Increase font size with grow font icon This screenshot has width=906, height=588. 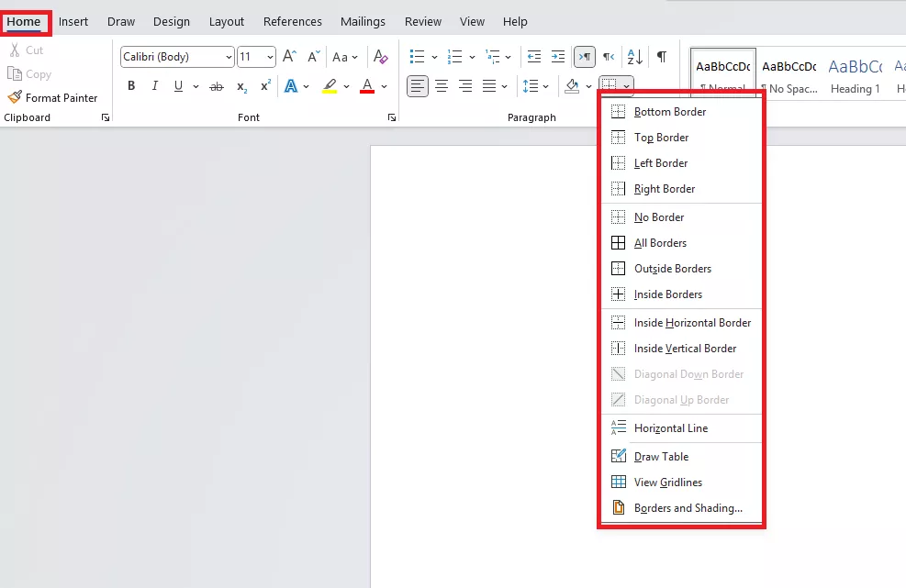click(x=289, y=57)
